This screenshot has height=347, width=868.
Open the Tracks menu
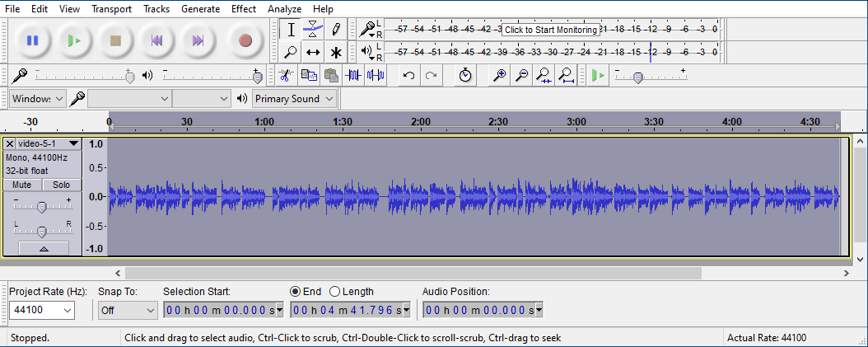(x=156, y=9)
